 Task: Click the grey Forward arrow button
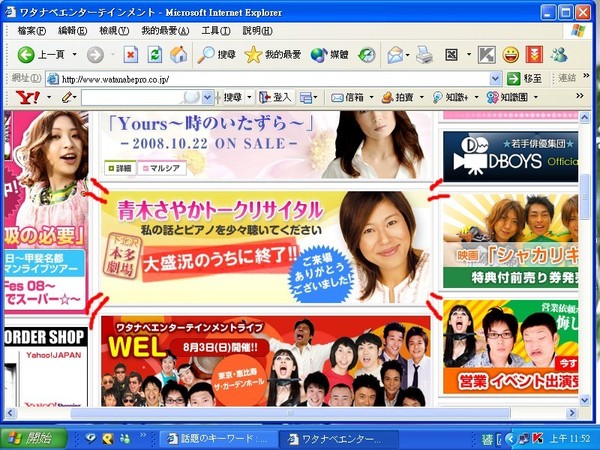[95, 55]
